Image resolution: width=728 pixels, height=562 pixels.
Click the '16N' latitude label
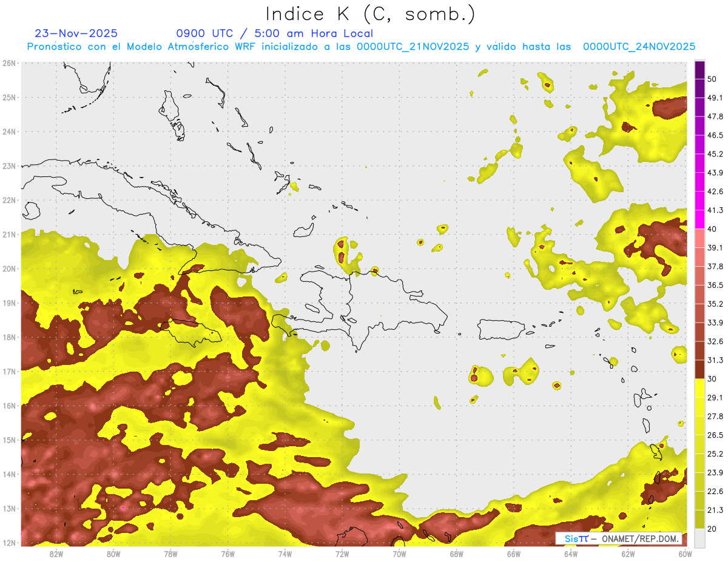pos(9,406)
